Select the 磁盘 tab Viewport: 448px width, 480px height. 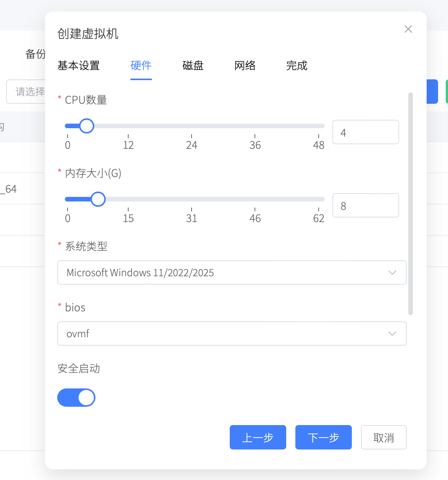point(193,66)
